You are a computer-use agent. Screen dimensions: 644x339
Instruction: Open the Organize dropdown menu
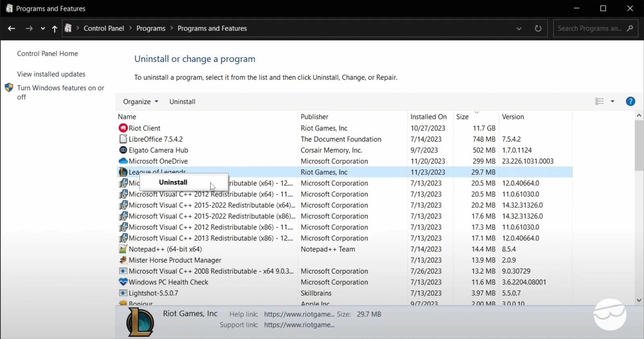coord(140,102)
